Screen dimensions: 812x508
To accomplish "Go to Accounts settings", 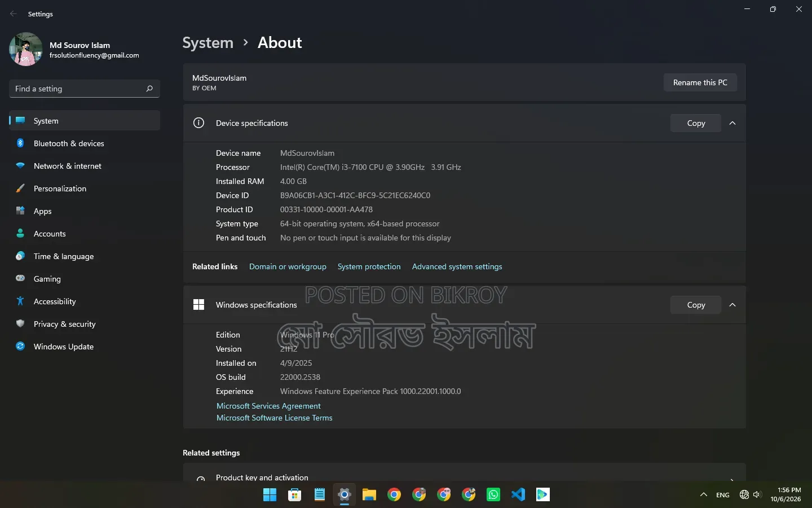I will [x=85, y=234].
